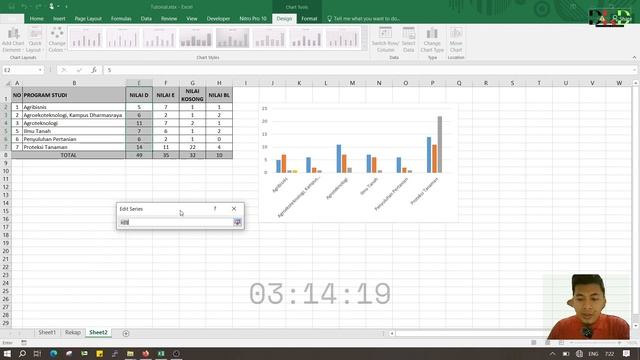This screenshot has width=640, height=360.
Task: Close the Edit Series dialog
Action: 234,209
